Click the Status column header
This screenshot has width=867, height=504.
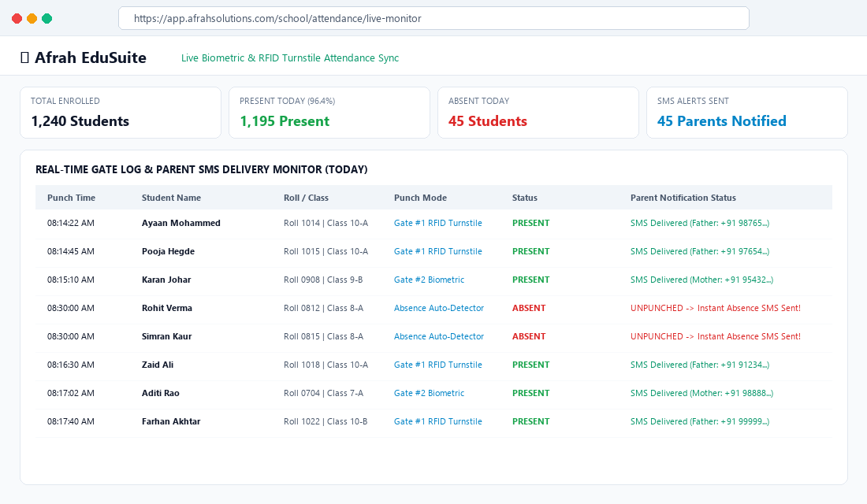[525, 198]
